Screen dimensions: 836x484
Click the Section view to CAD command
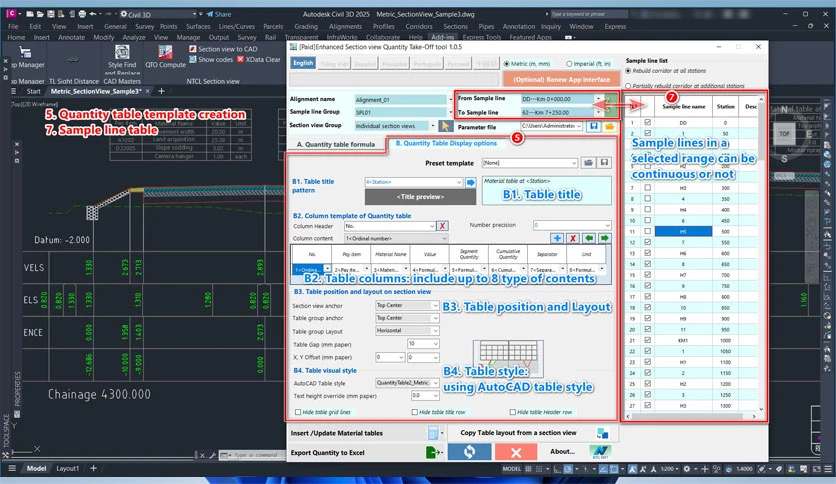coord(223,49)
